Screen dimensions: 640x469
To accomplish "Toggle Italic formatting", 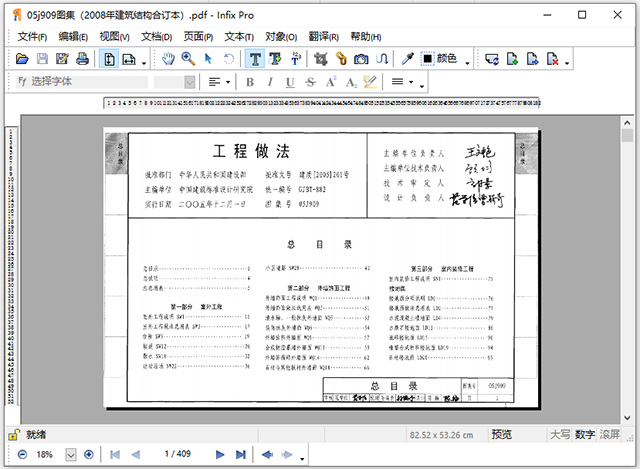I will [x=270, y=82].
